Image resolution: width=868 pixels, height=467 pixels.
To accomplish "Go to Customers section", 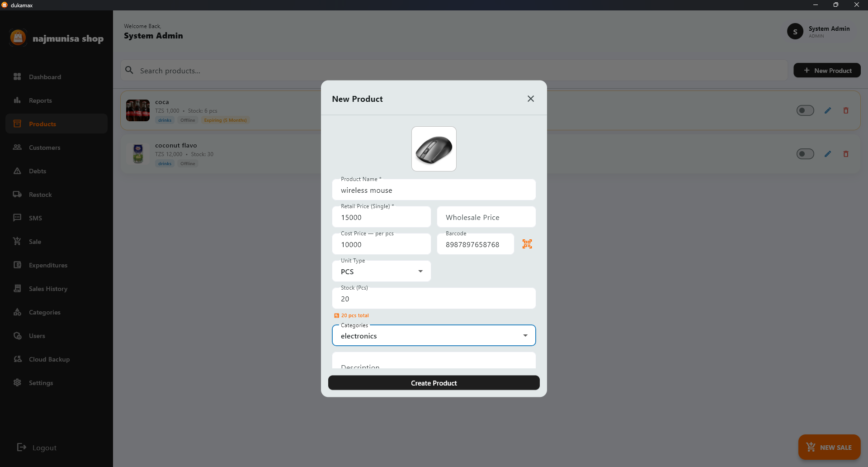I will click(x=57, y=148).
